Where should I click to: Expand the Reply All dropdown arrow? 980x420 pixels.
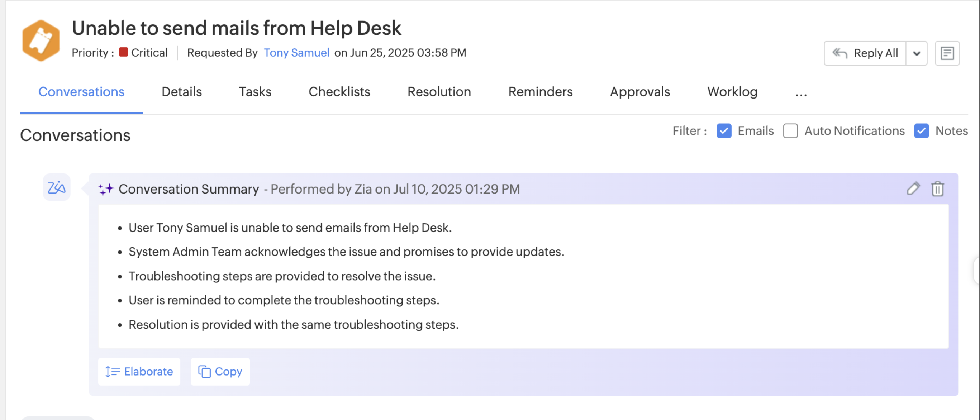tap(917, 53)
